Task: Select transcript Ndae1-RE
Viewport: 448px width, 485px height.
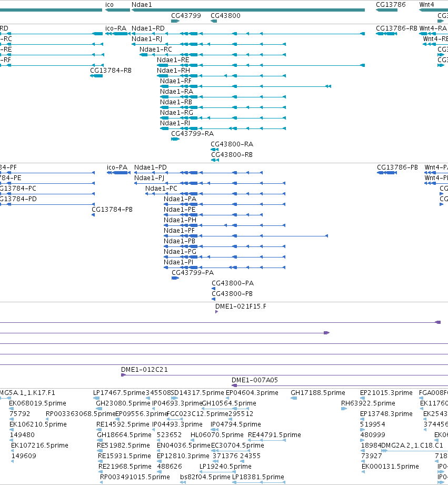Action: click(173, 60)
